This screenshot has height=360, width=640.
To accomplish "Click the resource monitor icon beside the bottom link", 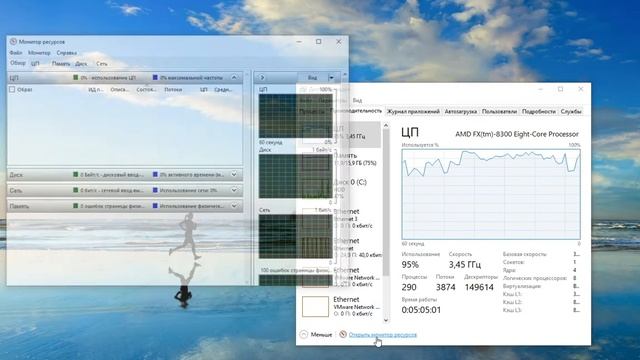I will (343, 334).
